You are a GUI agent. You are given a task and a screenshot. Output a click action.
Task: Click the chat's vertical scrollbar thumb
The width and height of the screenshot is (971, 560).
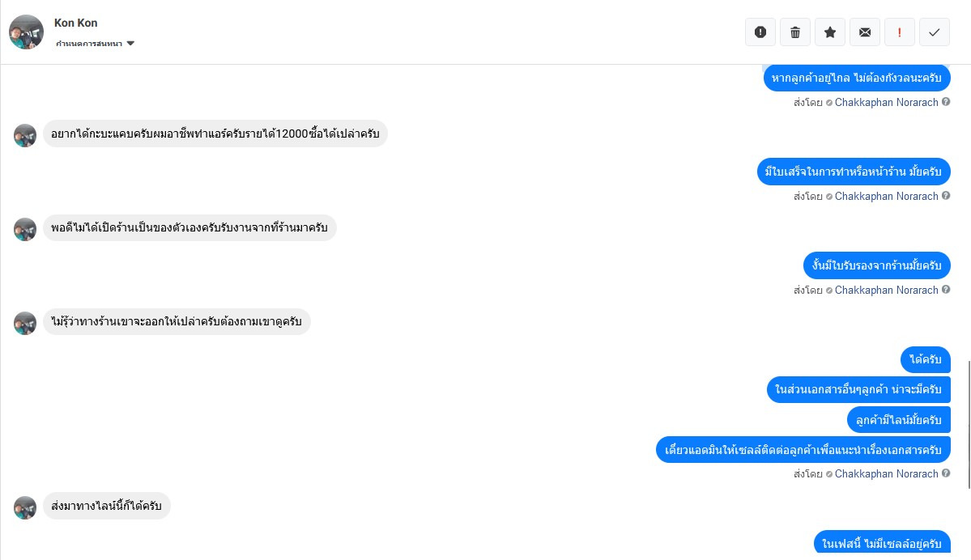[x=969, y=426]
